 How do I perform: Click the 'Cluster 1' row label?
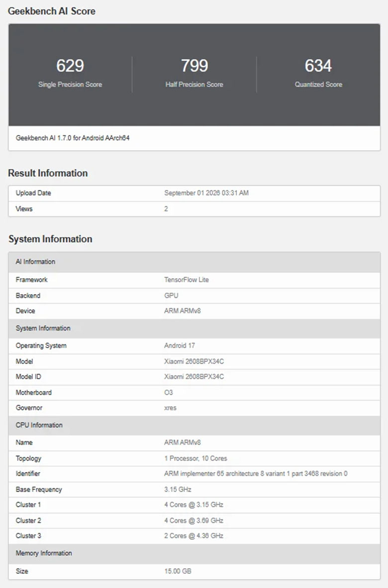tap(28, 505)
